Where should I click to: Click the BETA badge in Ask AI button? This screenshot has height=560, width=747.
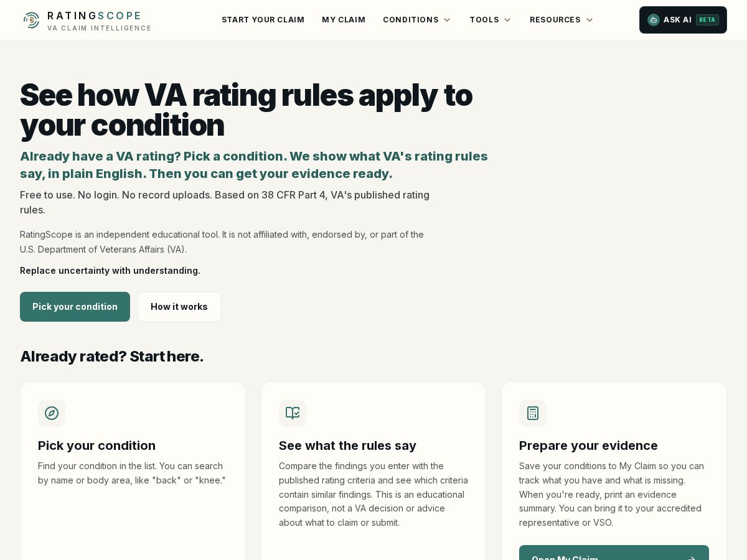(707, 20)
